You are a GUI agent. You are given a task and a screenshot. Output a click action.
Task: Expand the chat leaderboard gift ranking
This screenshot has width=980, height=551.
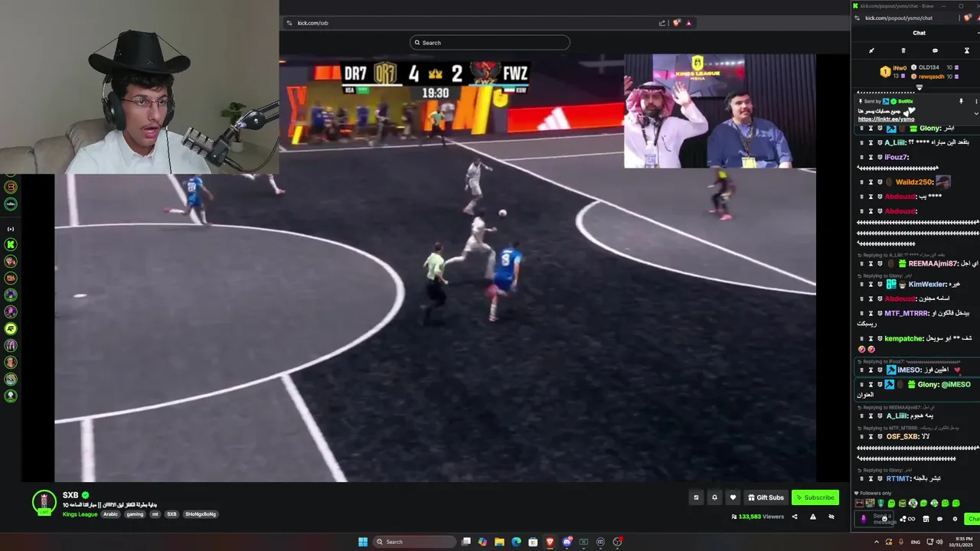[x=920, y=87]
